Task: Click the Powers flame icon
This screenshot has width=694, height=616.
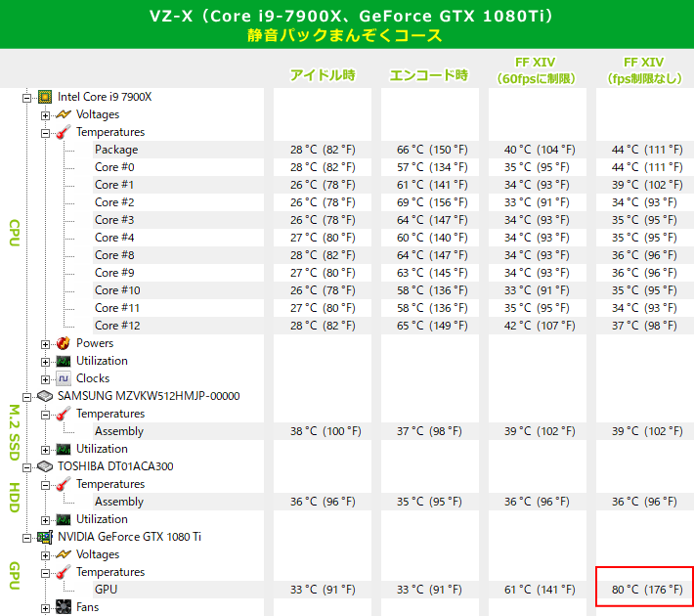Action: point(64,343)
